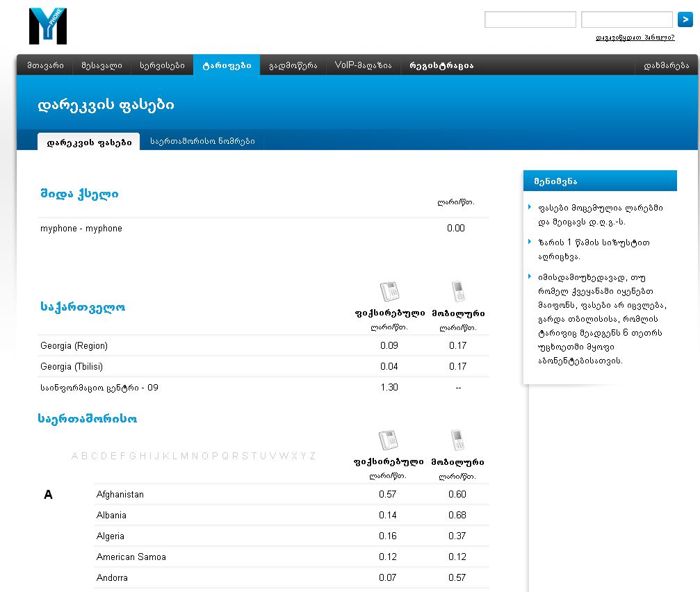
Task: Click the myphone - myphone row
Action: click(263, 229)
